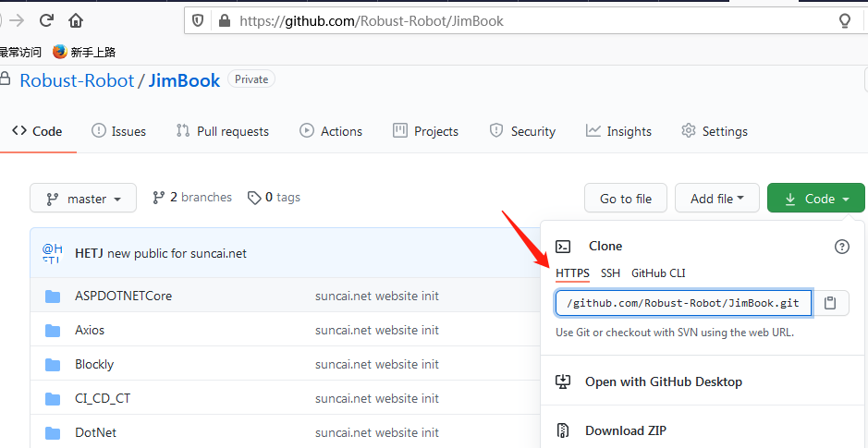868x448 pixels.
Task: Open the Actions tab
Action: 331,131
